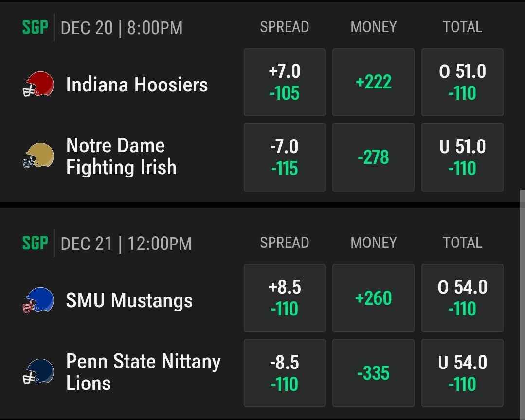Tap the SMU Mustangs blue helmet icon
525x420 pixels.
tap(38, 300)
